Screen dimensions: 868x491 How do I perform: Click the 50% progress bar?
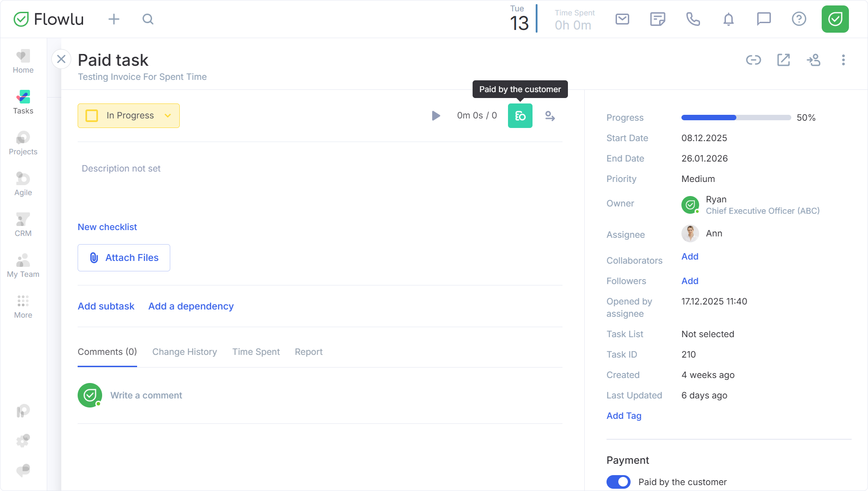pos(735,118)
